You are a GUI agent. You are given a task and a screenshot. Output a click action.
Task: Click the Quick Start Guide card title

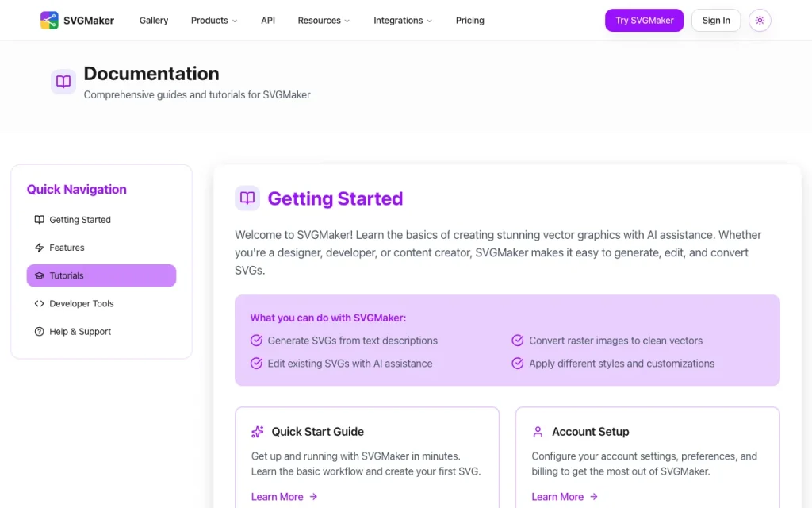click(317, 432)
